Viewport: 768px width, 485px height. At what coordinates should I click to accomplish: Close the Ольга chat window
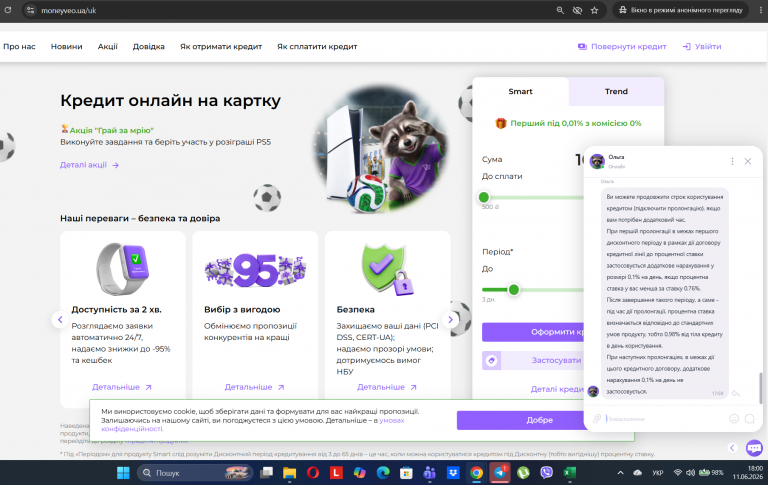[748, 161]
